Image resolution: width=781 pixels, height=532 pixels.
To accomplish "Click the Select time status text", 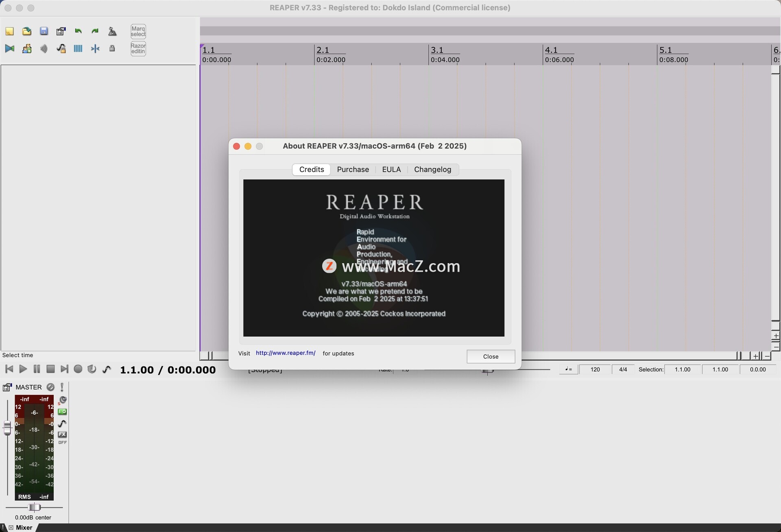I will pos(17,355).
